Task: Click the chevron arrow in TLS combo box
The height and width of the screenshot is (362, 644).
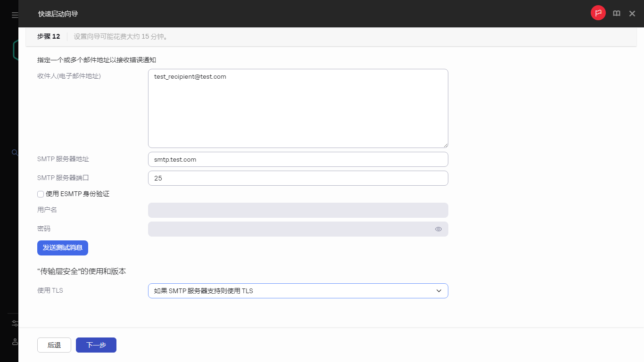Action: pyautogui.click(x=438, y=291)
